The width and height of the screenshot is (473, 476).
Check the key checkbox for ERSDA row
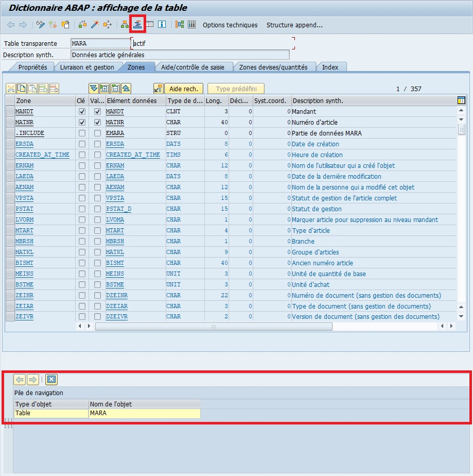82,144
